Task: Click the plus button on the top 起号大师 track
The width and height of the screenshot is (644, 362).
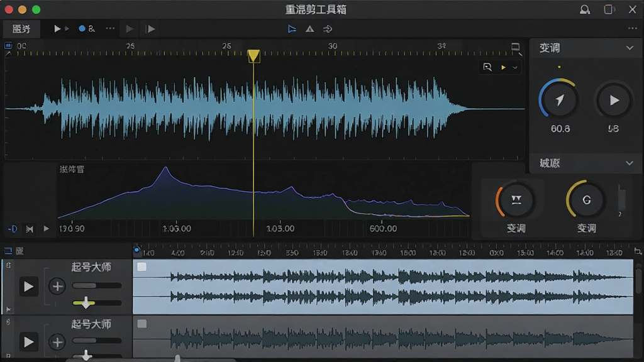Action: click(x=57, y=287)
